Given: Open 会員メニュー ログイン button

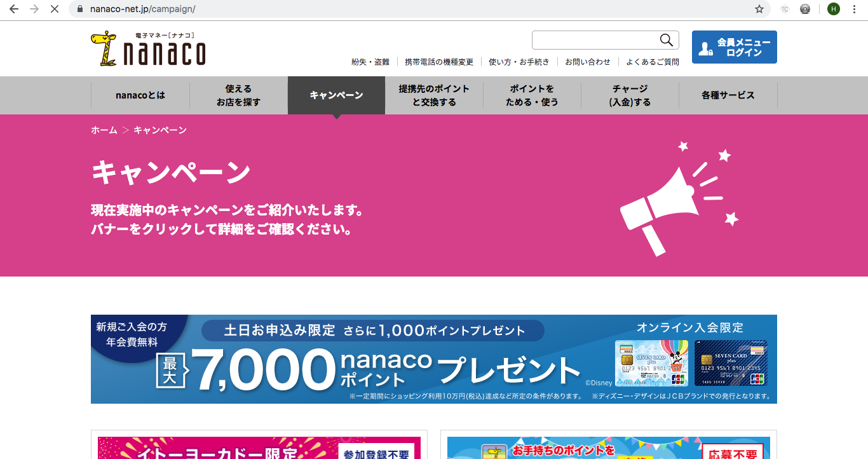Looking at the screenshot, I should pyautogui.click(x=734, y=47).
